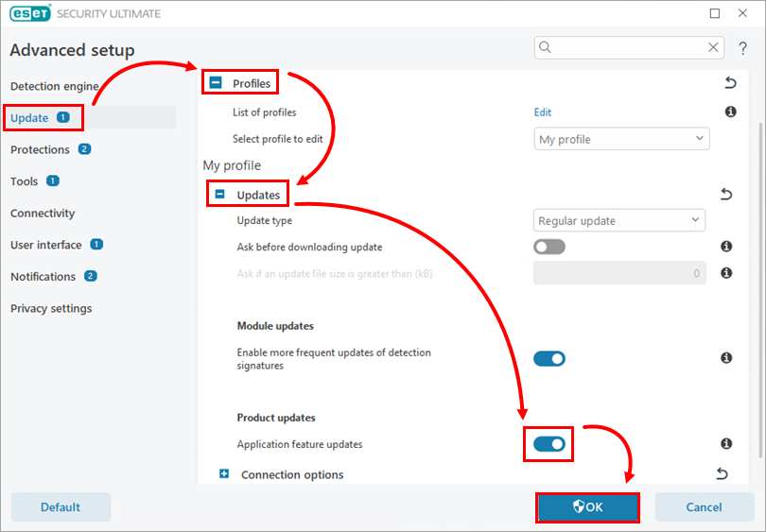This screenshot has width=766, height=532.
Task: Show info for Application feature updates
Action: tap(726, 444)
